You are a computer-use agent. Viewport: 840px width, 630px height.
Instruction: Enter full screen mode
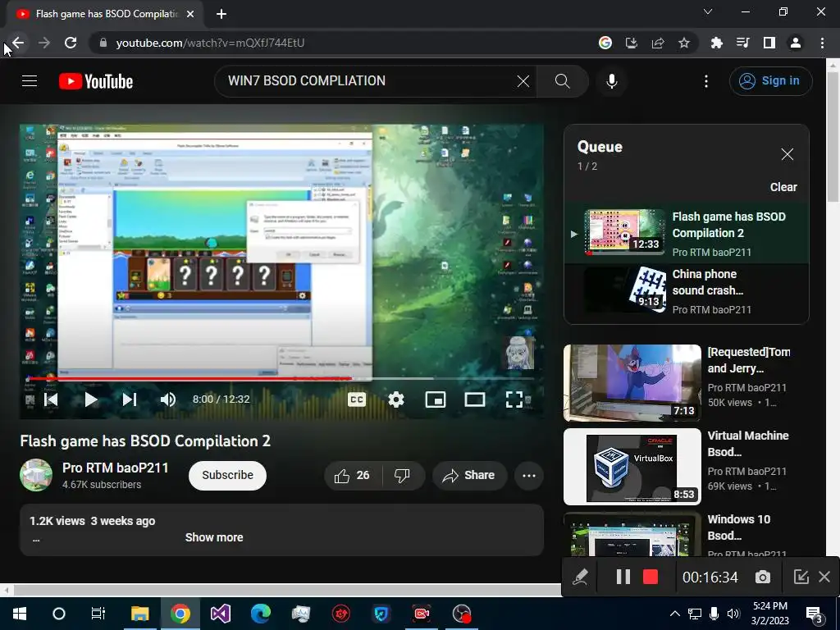tap(514, 399)
